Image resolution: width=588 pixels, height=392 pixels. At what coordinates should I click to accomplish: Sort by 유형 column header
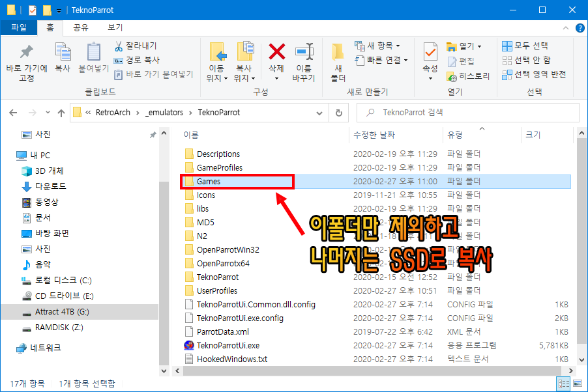pyautogui.click(x=455, y=135)
